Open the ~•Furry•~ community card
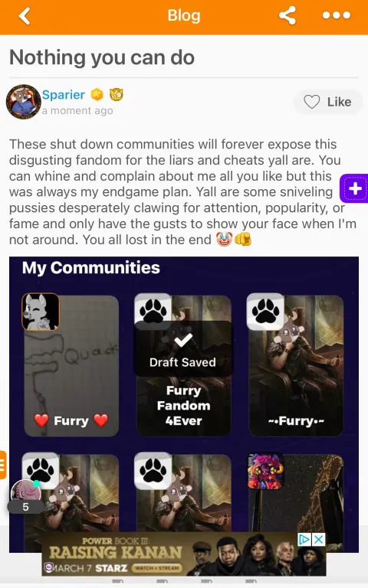This screenshot has width=368, height=588. [x=296, y=365]
